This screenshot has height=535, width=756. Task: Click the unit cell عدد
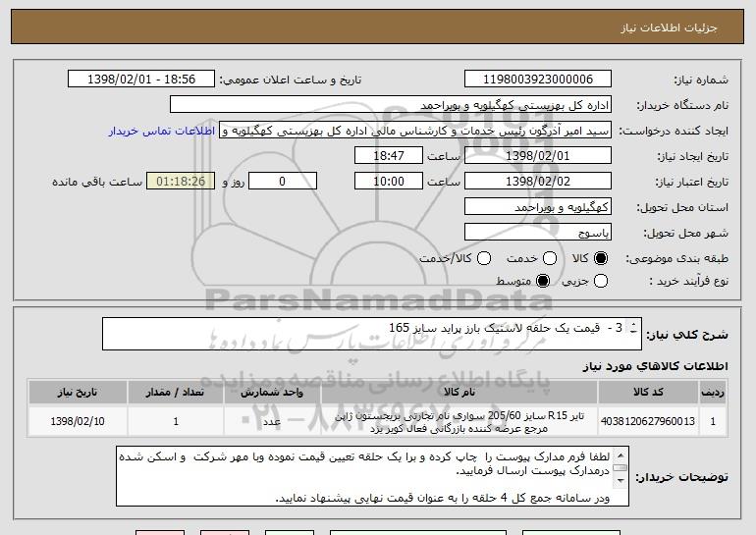[x=272, y=421]
